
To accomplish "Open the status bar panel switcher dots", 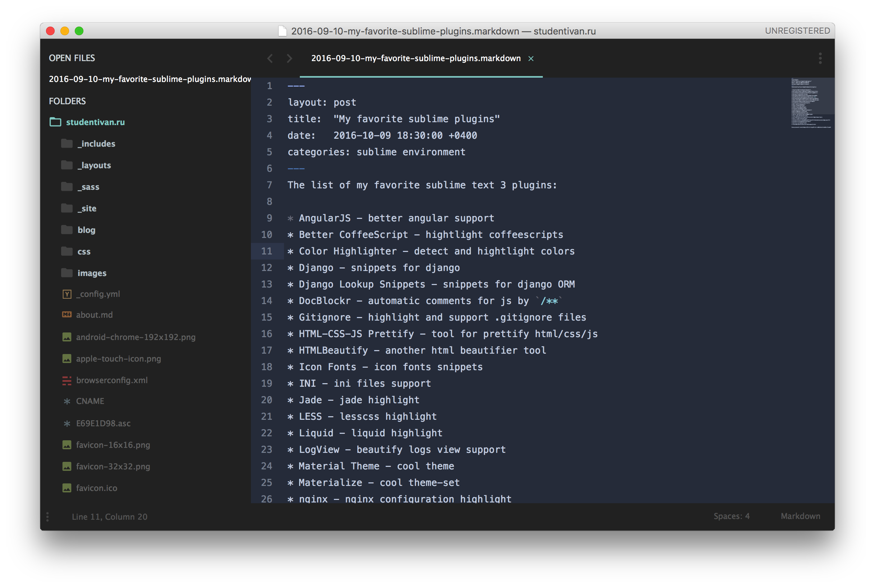I will pos(47,517).
